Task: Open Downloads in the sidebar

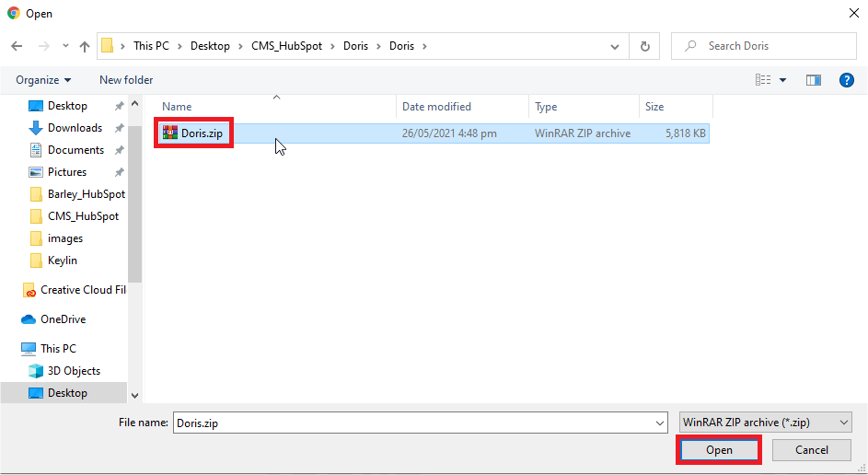Action: [74, 128]
